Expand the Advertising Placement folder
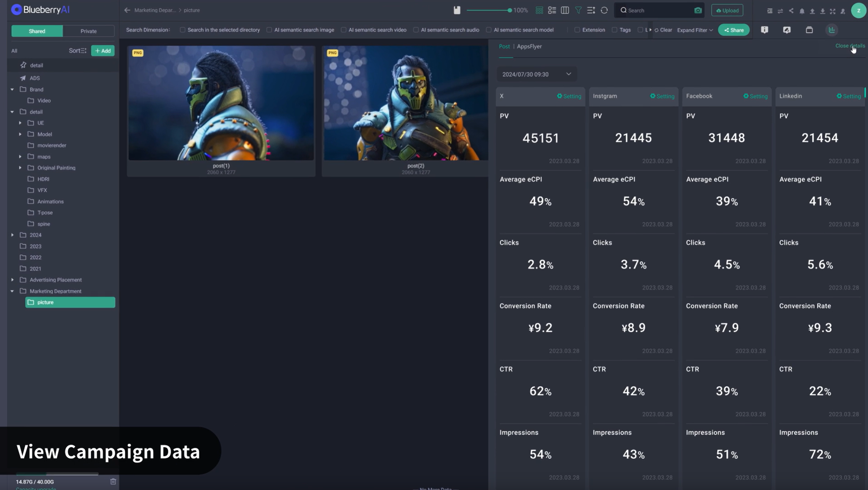The height and width of the screenshot is (490, 868). (x=12, y=280)
